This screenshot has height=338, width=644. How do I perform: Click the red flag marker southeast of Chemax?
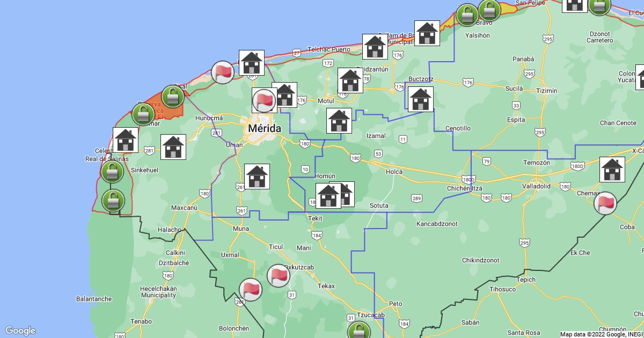[x=605, y=203]
